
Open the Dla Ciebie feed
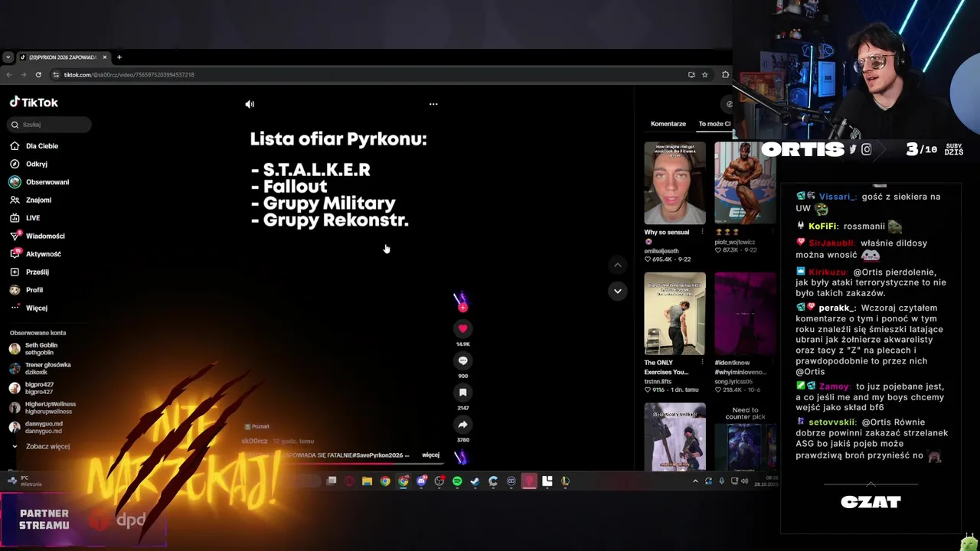tap(34, 145)
